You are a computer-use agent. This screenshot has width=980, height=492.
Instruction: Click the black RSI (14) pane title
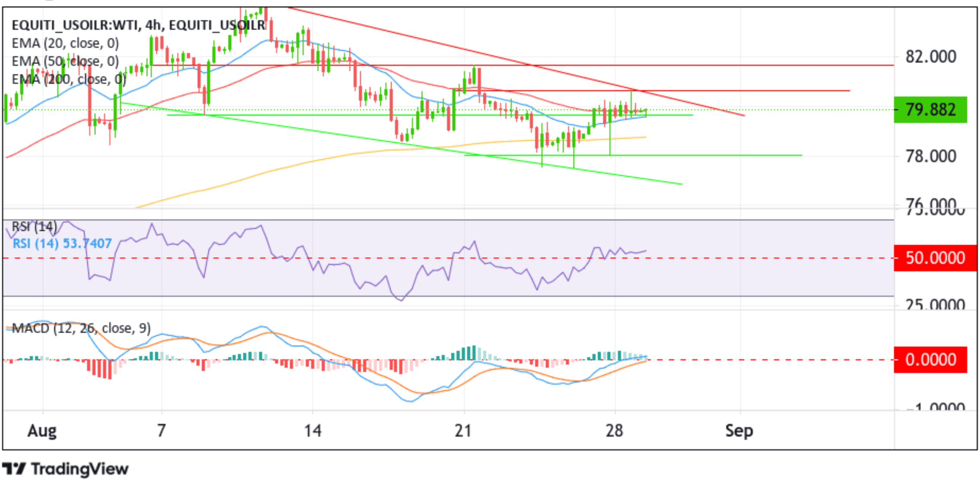tap(34, 227)
